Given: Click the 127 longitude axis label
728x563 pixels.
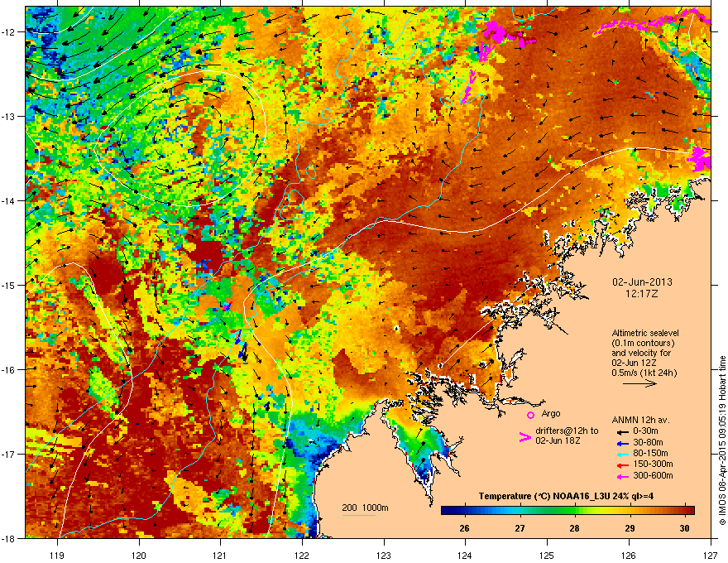Looking at the screenshot, I should pos(711,556).
